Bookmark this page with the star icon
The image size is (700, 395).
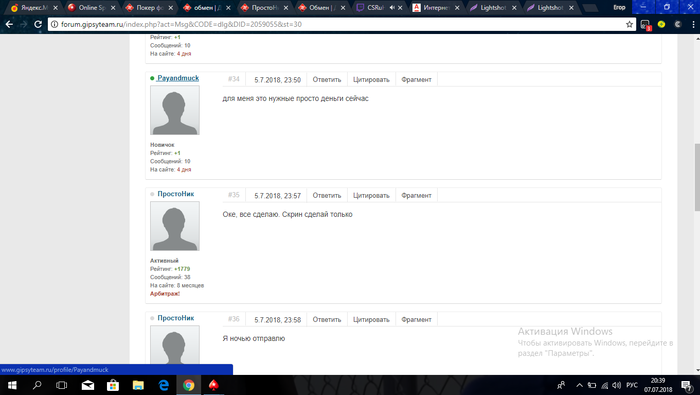tap(629, 24)
